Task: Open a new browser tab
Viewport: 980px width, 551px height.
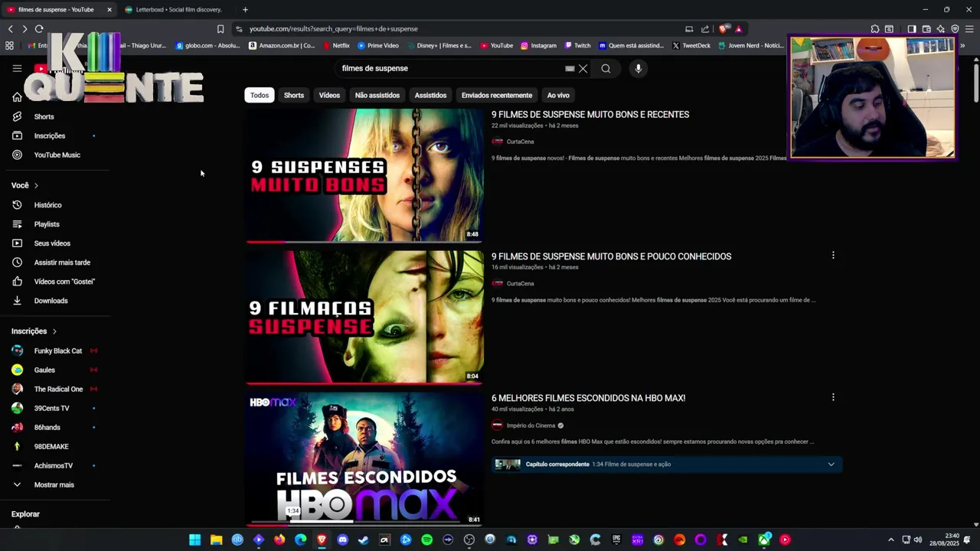Action: coord(245,9)
